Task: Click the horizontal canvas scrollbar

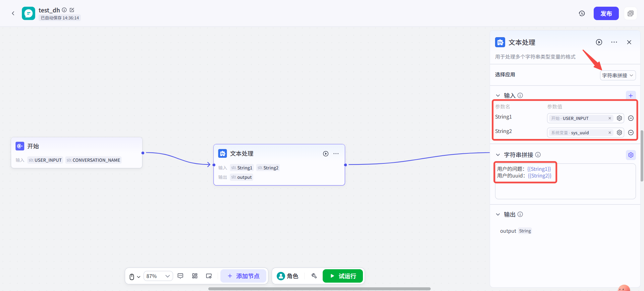Action: [x=319, y=289]
